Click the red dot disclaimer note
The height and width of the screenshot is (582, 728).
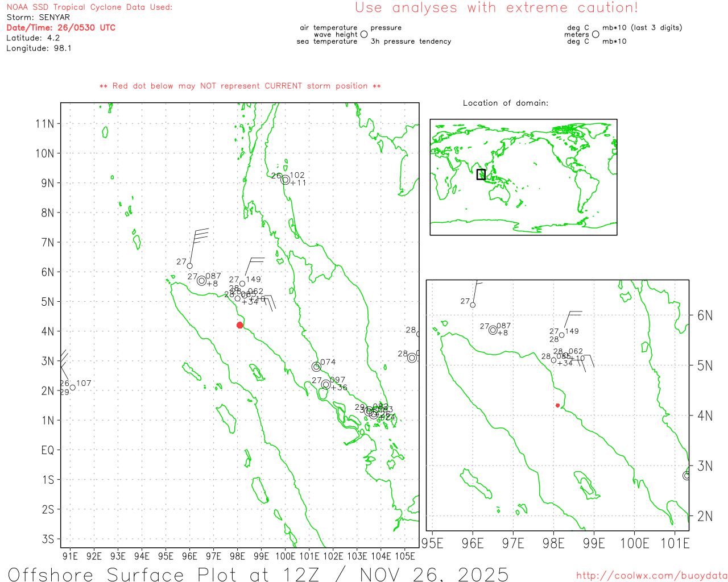(240, 86)
